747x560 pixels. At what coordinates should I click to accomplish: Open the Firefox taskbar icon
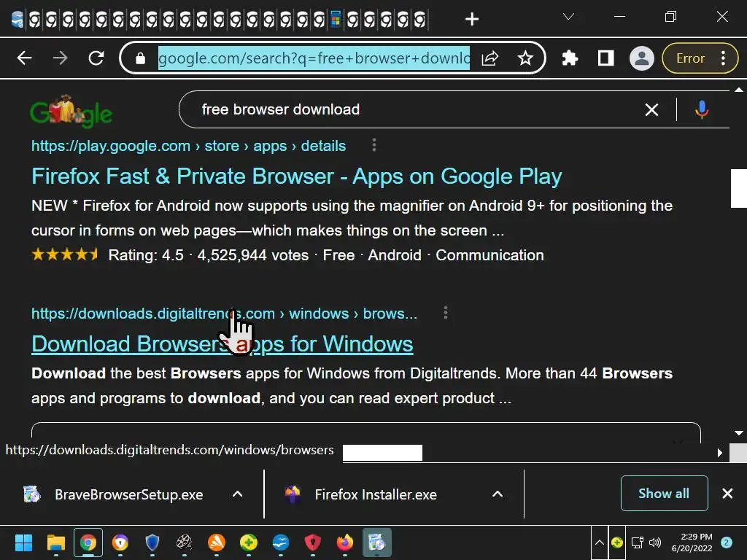pos(345,542)
